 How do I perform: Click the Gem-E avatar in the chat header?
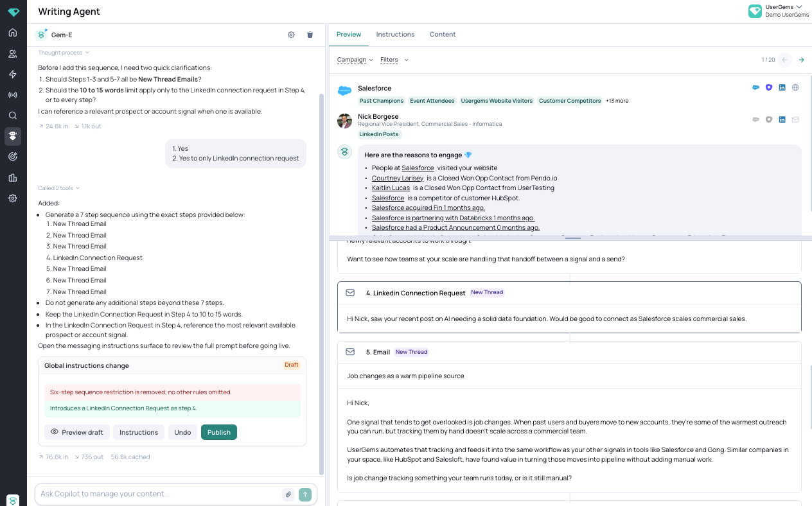[x=42, y=35]
